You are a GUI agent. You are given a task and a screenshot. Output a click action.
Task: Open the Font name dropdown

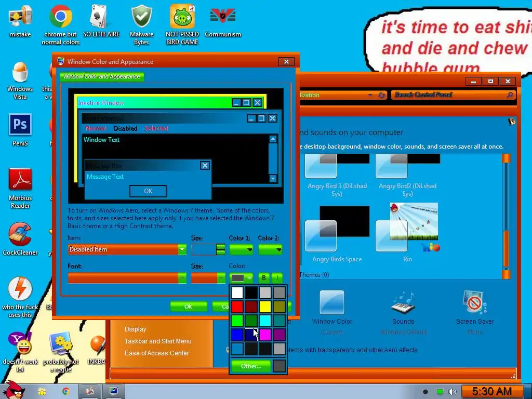click(x=127, y=278)
